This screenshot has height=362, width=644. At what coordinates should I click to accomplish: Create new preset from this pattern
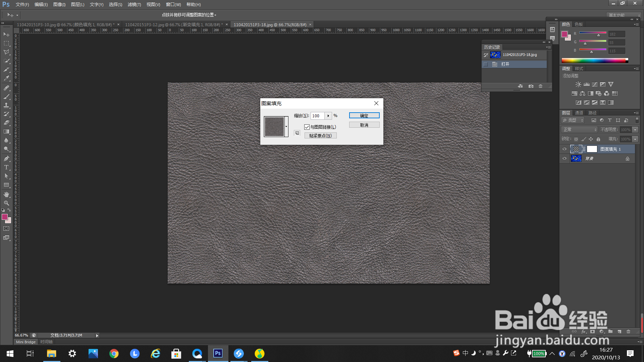click(297, 133)
